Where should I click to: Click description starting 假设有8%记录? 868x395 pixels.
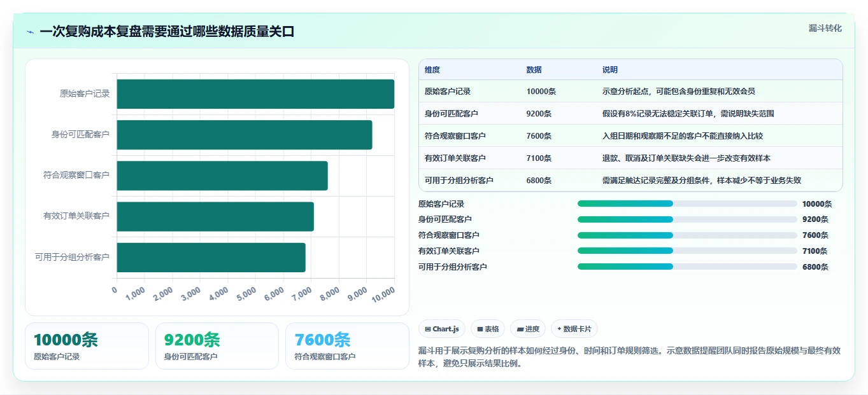(688, 114)
